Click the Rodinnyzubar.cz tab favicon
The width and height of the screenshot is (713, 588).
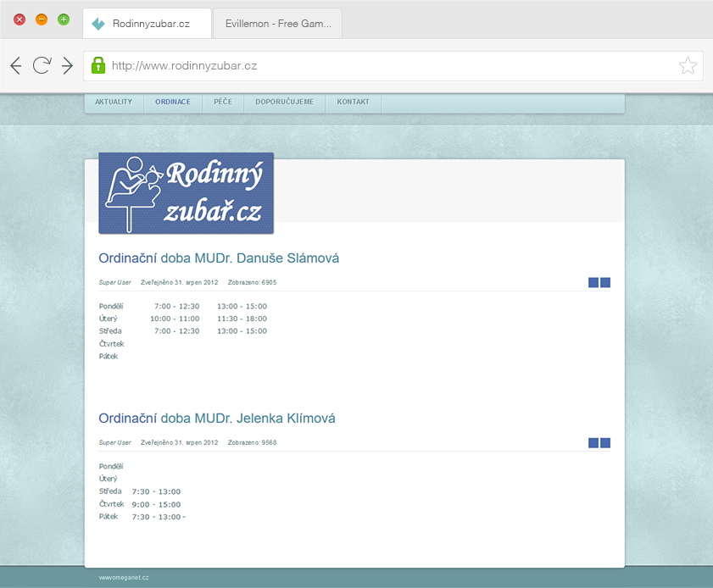[x=98, y=24]
